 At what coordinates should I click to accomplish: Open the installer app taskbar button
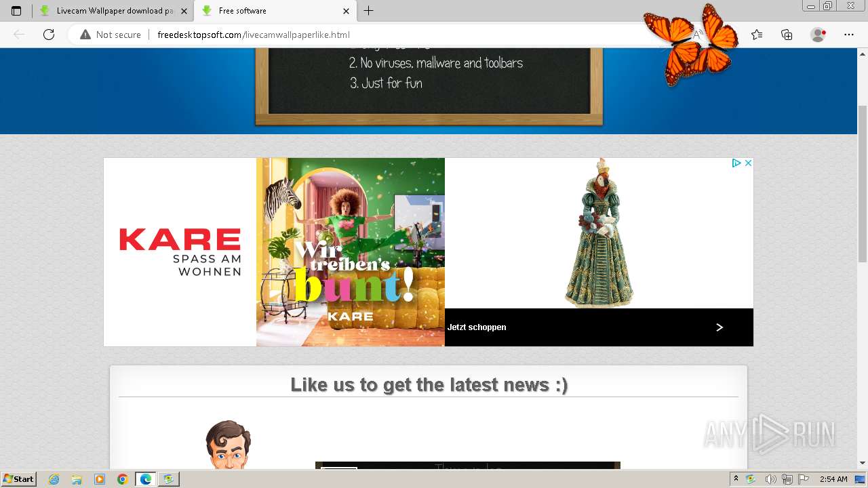point(169,479)
